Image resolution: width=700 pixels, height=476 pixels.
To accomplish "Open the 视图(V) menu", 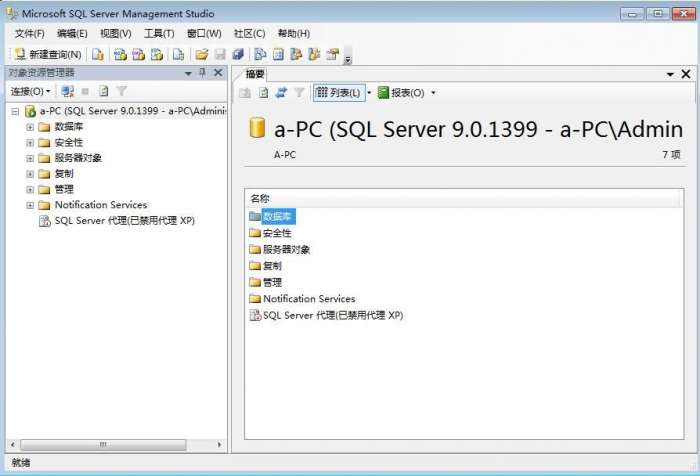I will tap(116, 34).
